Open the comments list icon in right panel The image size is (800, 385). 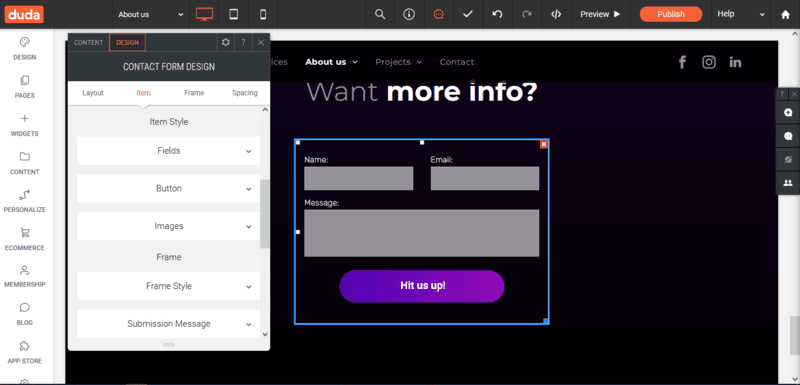coord(788,136)
